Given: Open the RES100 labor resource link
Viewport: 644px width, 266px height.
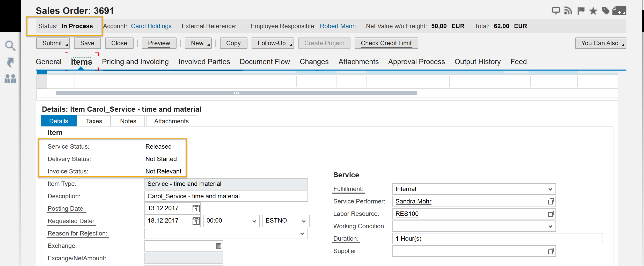Looking at the screenshot, I should (407, 214).
